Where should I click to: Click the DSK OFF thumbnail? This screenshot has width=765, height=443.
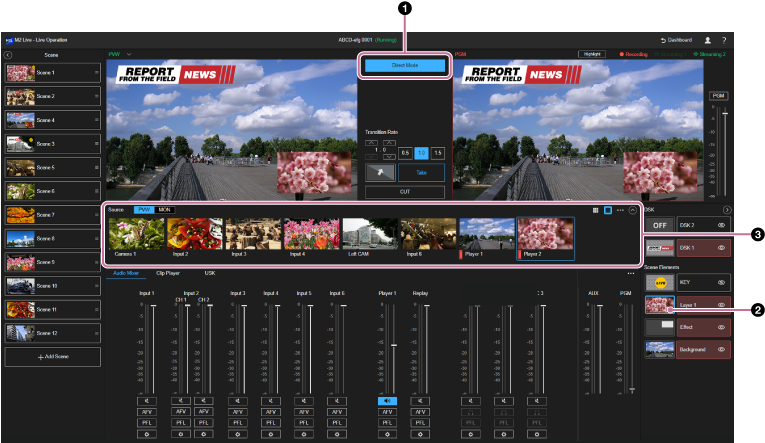click(660, 225)
